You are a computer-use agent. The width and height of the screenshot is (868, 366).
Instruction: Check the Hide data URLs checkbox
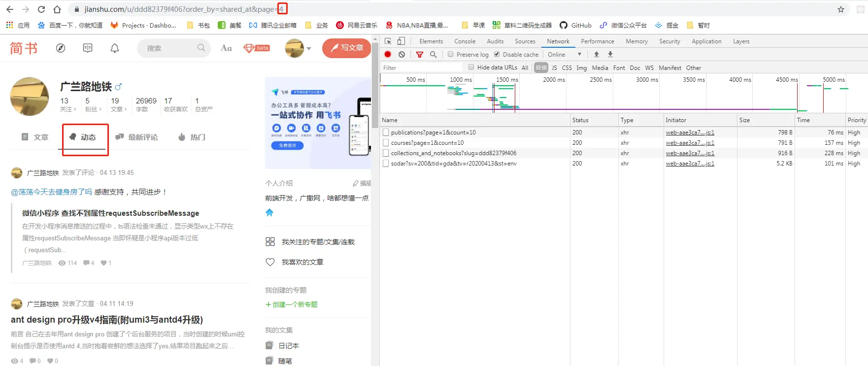coord(471,67)
